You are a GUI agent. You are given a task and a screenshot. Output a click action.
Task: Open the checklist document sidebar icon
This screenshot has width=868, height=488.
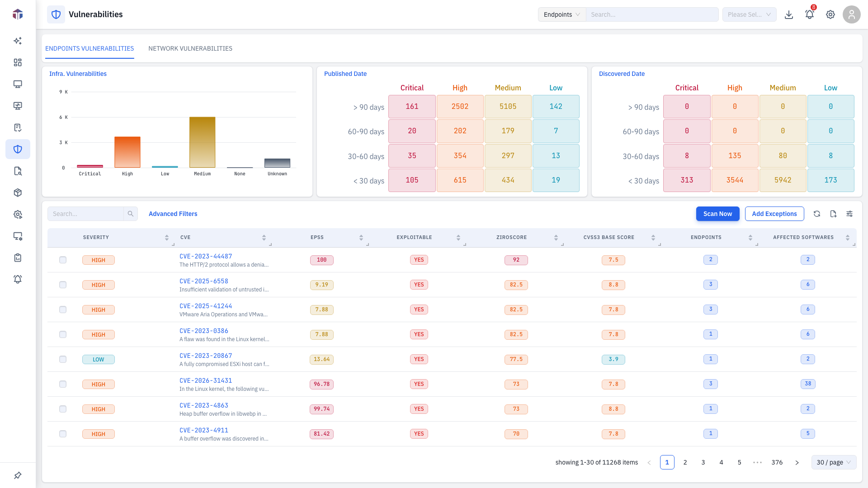(18, 127)
